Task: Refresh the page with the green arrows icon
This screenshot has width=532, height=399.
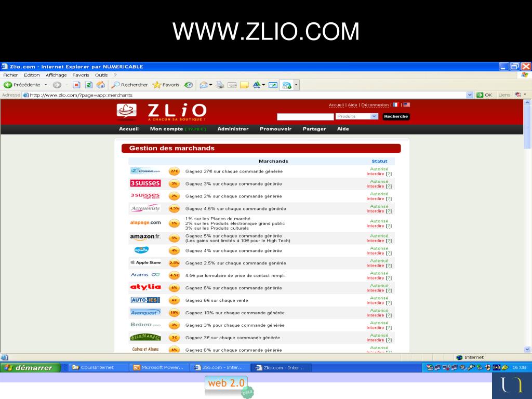Action: [x=89, y=85]
